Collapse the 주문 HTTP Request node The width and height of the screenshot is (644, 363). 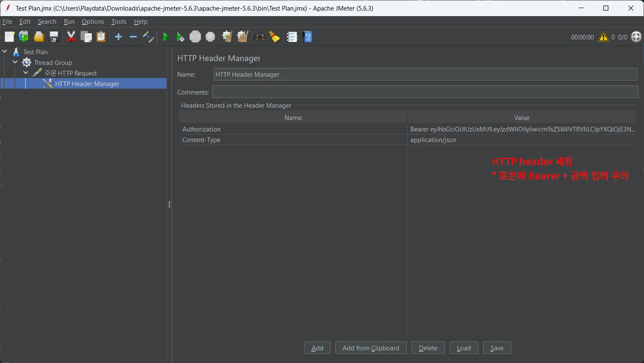26,73
